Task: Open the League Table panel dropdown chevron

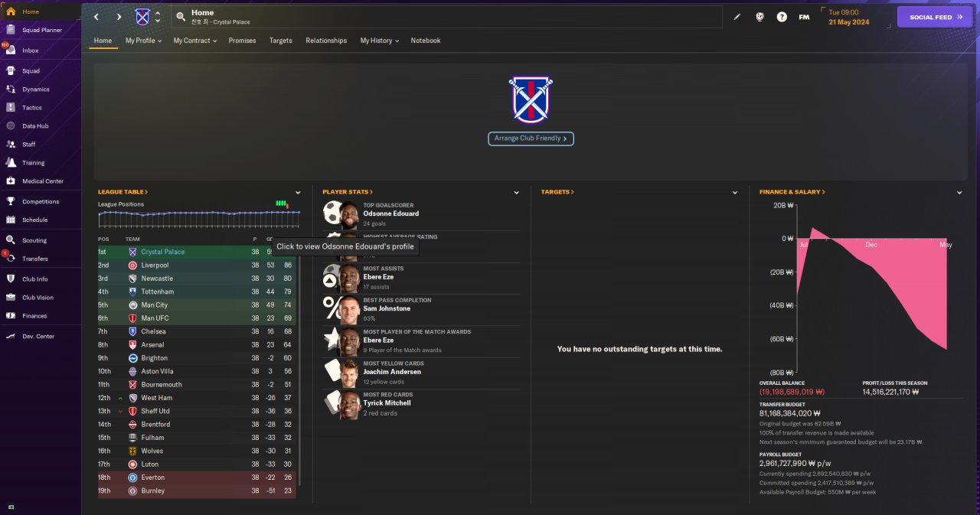Action: pos(298,193)
